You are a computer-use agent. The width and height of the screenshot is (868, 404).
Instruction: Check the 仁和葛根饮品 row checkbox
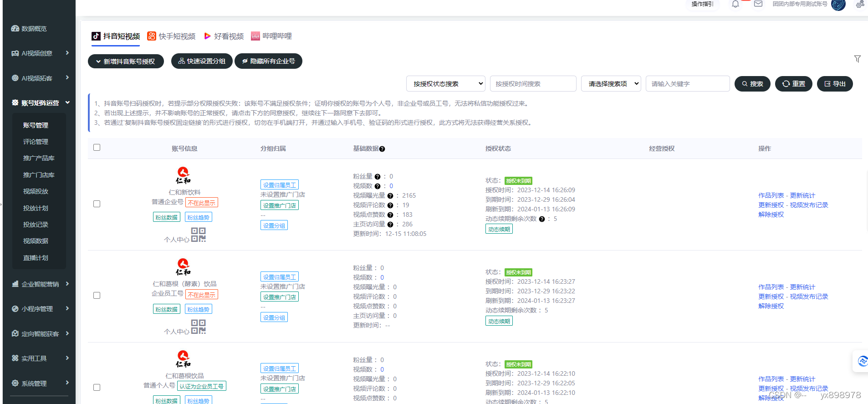(x=97, y=387)
